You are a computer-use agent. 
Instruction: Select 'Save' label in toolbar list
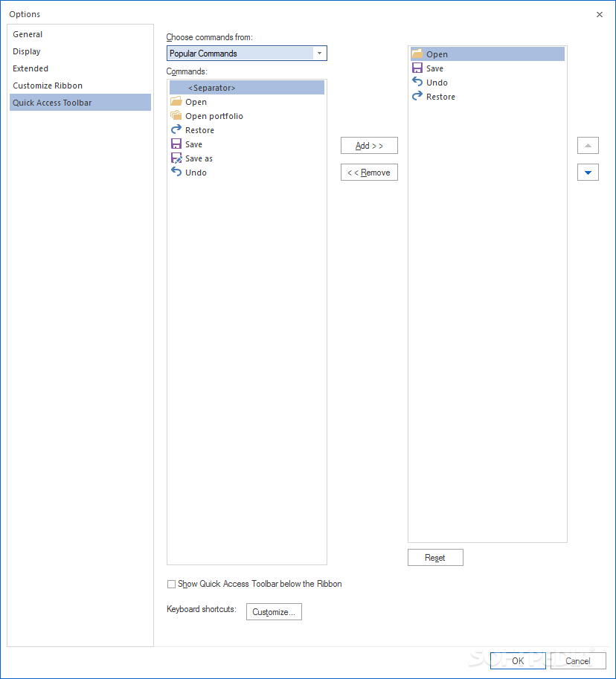click(434, 68)
